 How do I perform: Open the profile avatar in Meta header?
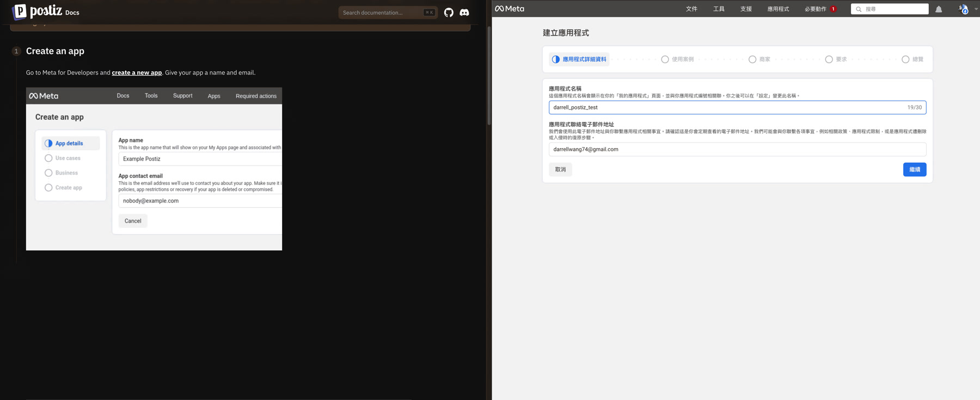click(x=963, y=9)
